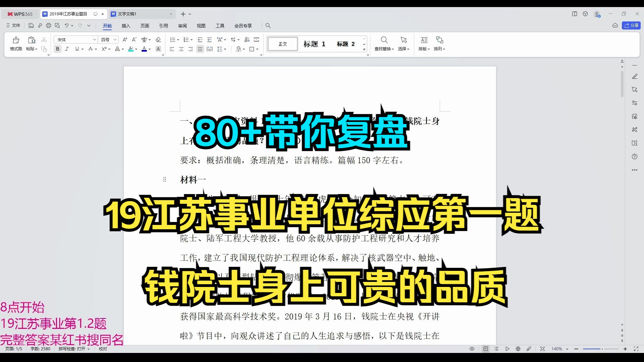Click the 校对 (Proofread) status bar button

point(103,349)
